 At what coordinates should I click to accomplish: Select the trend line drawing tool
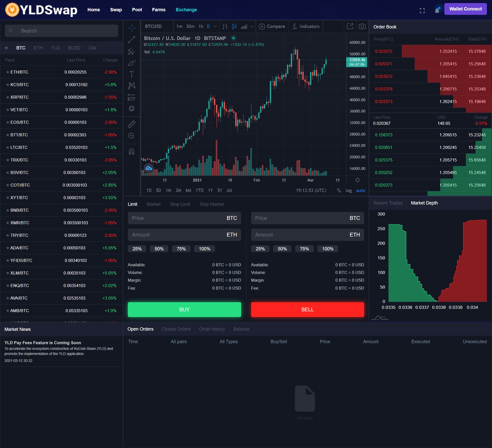pos(131,40)
